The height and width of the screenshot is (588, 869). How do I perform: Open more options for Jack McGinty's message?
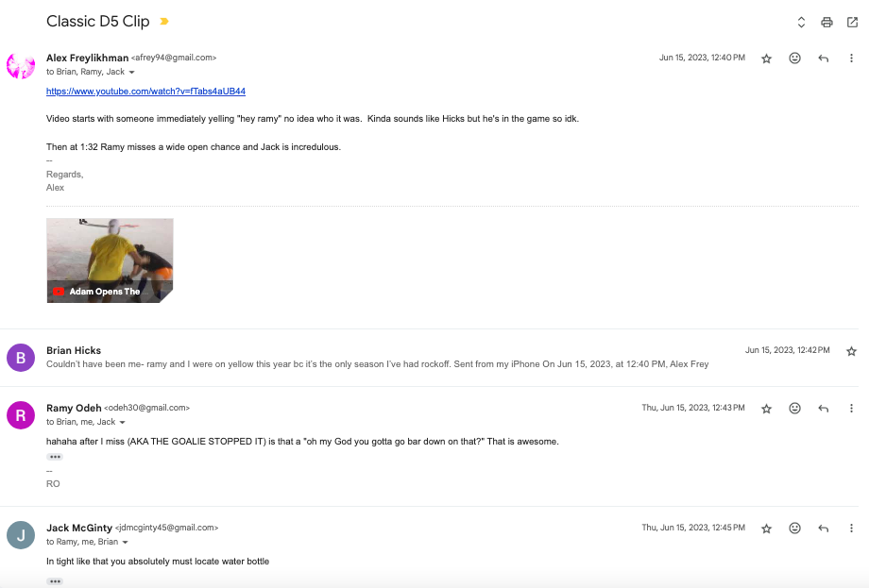click(x=851, y=529)
